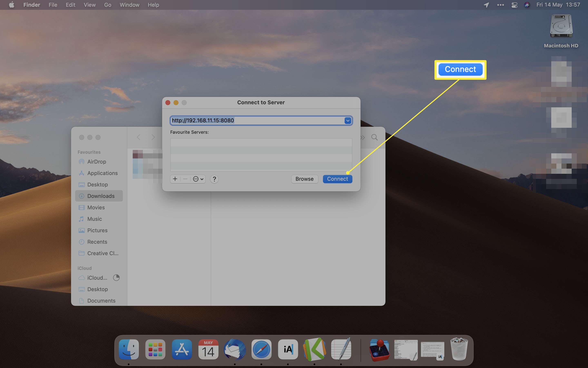Close the Connect to Server dialog
Viewport: 588px width, 368px height.
[x=168, y=102]
